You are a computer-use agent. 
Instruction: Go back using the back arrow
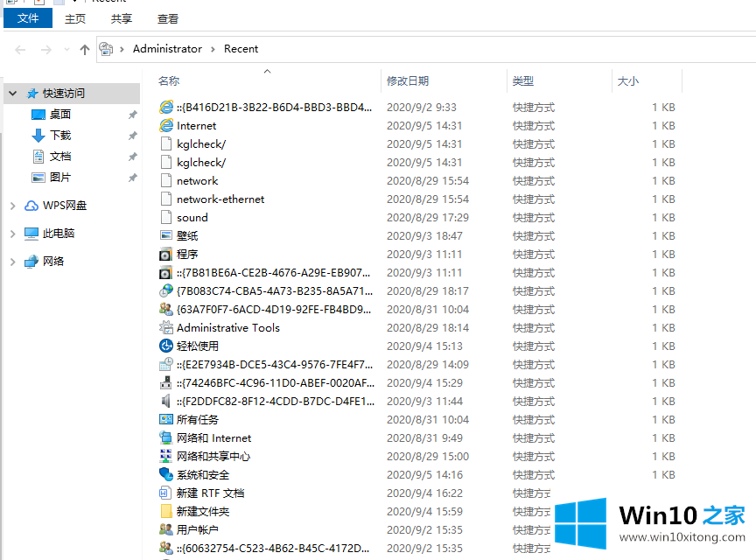20,49
